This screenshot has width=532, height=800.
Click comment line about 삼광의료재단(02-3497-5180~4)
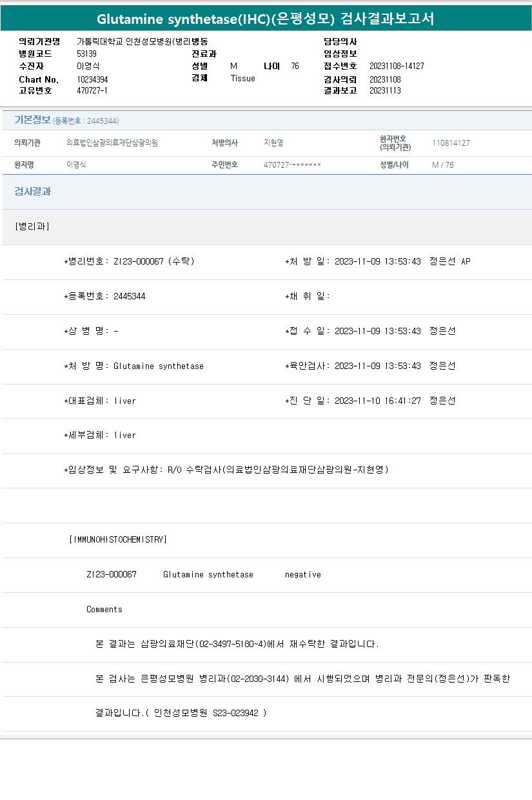click(237, 644)
